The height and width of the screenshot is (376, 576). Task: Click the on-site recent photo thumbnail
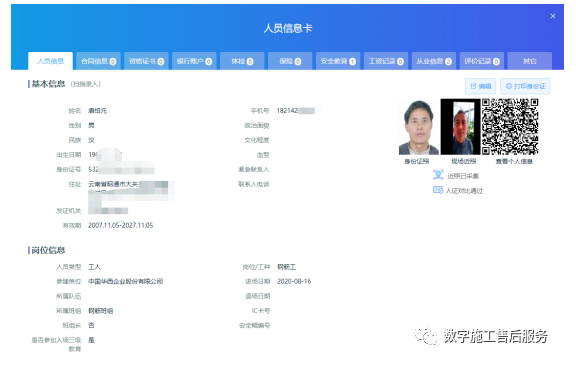(x=460, y=127)
